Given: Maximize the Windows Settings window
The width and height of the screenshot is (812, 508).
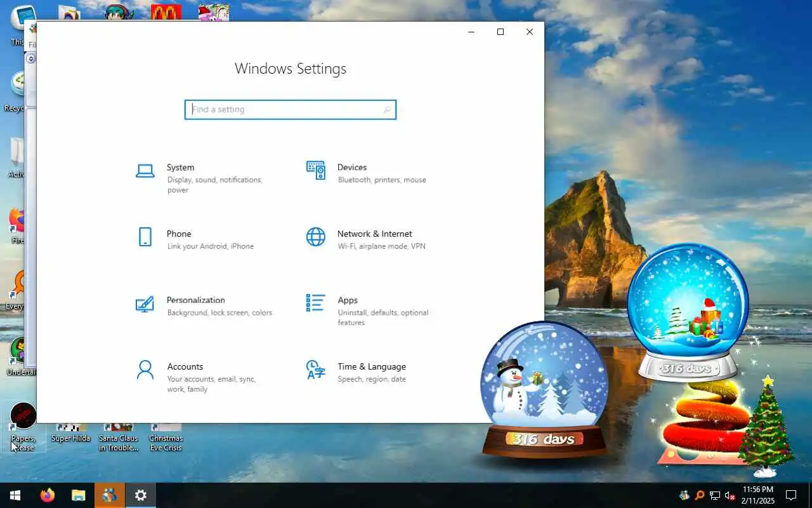Looking at the screenshot, I should pos(501,32).
